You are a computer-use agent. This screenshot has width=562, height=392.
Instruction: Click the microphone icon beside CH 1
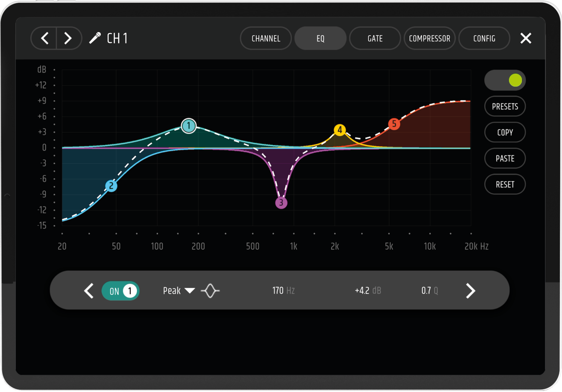point(95,38)
